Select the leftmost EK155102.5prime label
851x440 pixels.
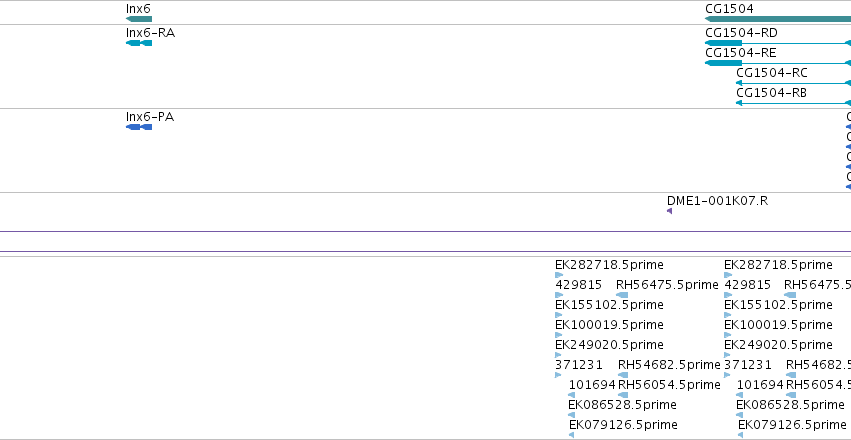click(x=609, y=304)
